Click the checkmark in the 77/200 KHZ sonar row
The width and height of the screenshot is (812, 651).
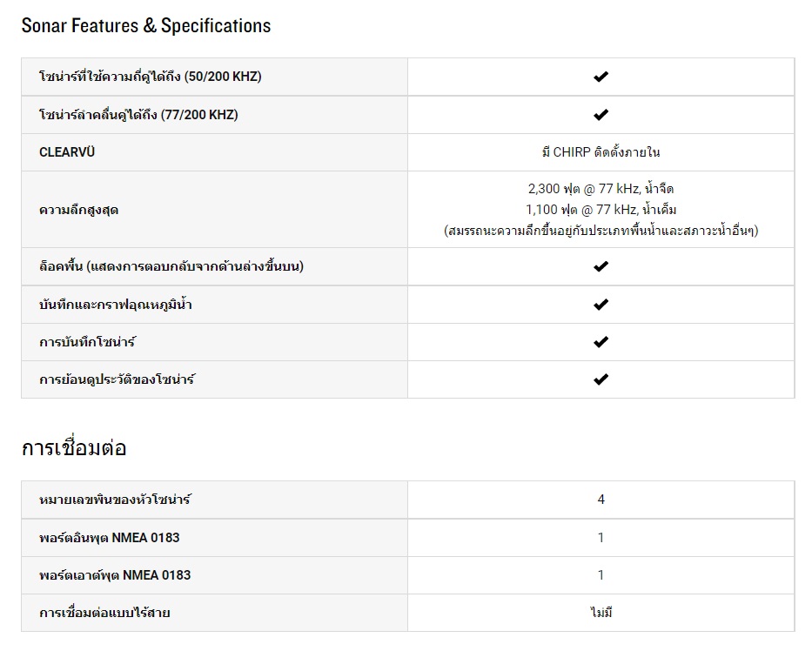(601, 115)
